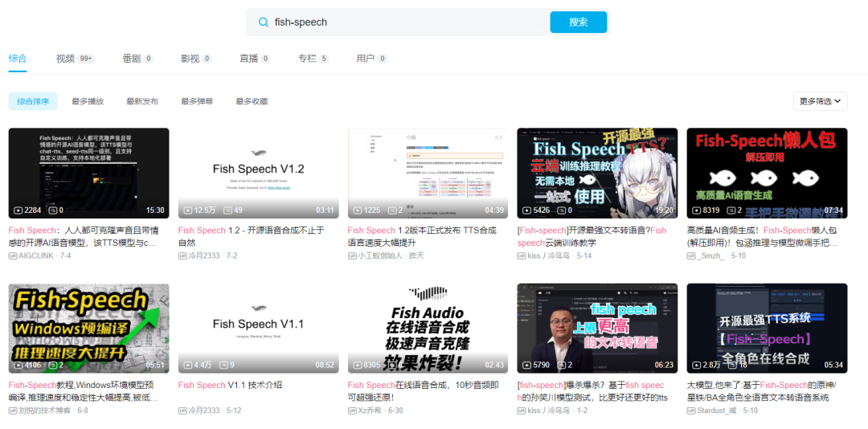Open AIGCLINK Fish Speech video thumbnail
The image size is (868, 429).
[88, 173]
